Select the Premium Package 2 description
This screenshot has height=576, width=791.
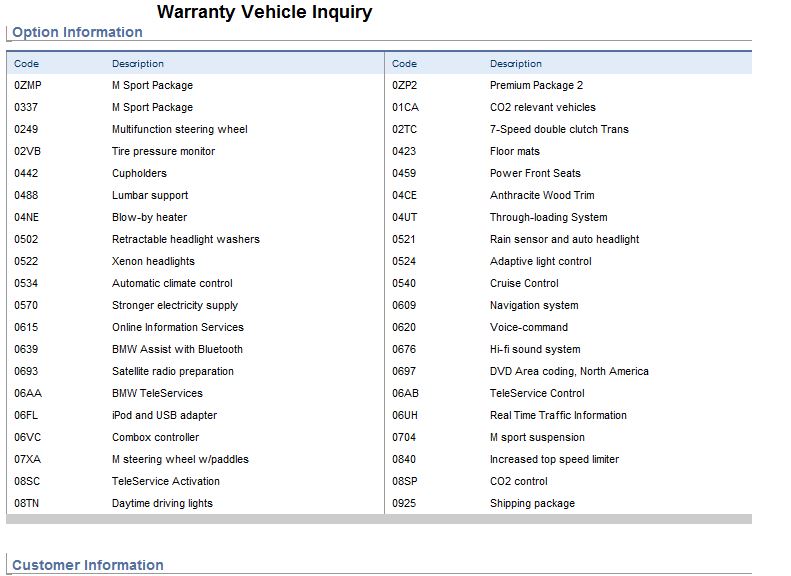click(x=536, y=86)
